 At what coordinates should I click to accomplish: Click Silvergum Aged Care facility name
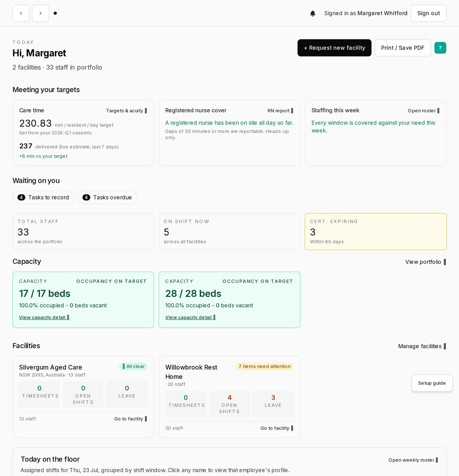(x=50, y=367)
